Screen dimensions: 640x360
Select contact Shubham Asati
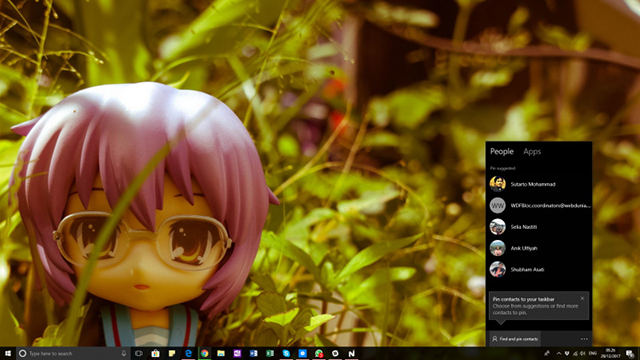(x=539, y=269)
